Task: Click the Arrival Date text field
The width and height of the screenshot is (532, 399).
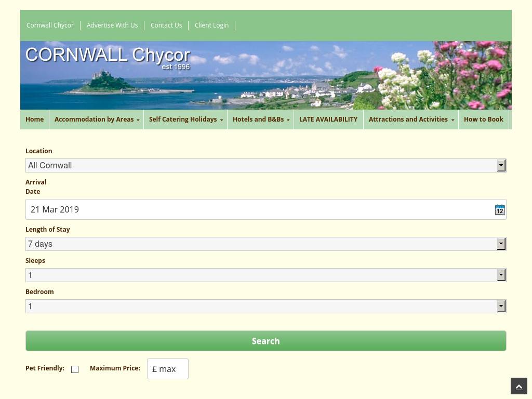Action: (x=259, y=209)
